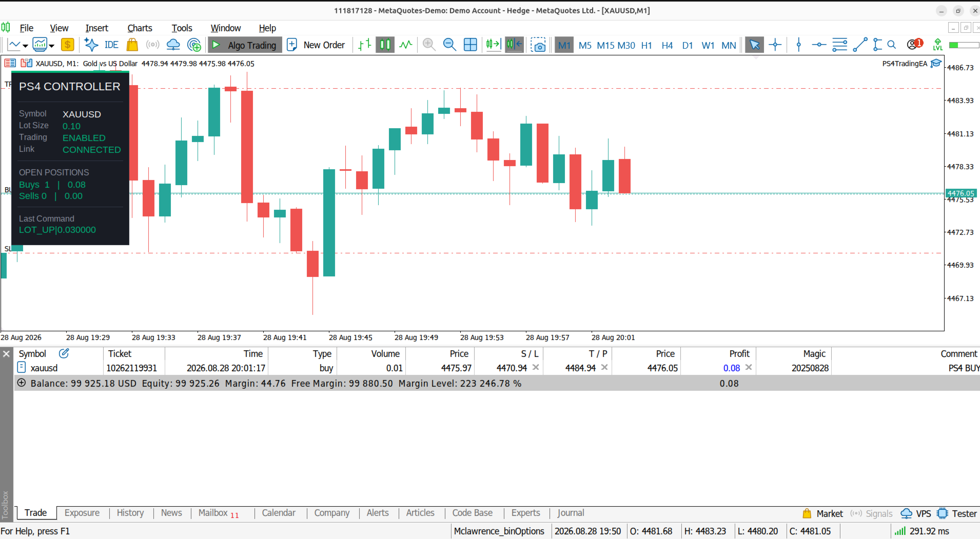Draw a trendline with the line tool

pos(860,45)
